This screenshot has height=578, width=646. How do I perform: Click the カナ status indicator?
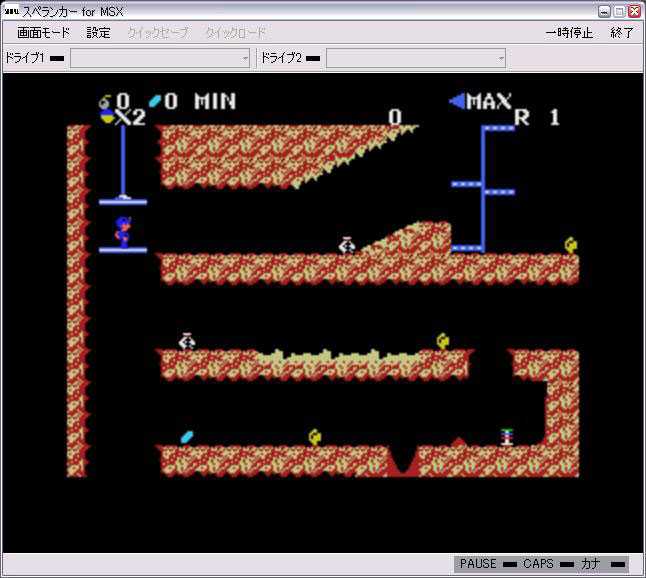pyautogui.click(x=602, y=564)
